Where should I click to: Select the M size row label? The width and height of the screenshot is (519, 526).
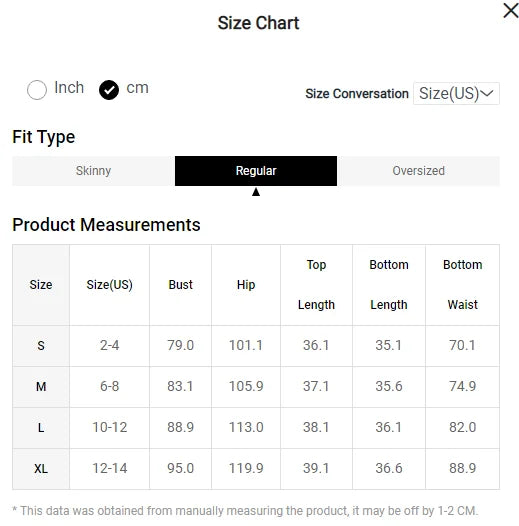[41, 387]
